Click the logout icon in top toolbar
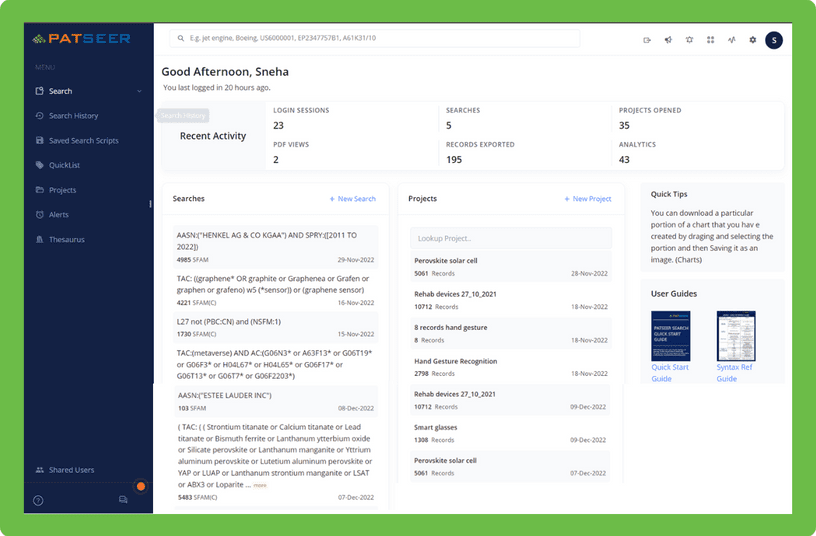Image resolution: width=816 pixels, height=536 pixels. [x=647, y=40]
